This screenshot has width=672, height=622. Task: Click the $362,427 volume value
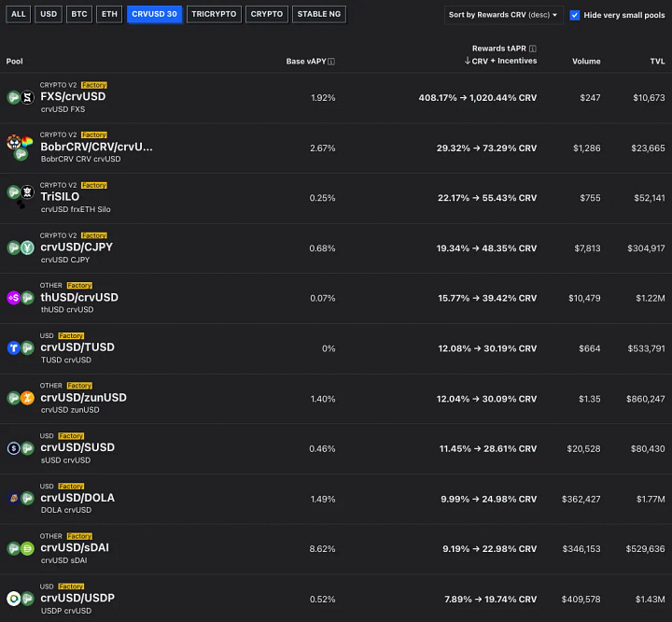click(x=581, y=499)
